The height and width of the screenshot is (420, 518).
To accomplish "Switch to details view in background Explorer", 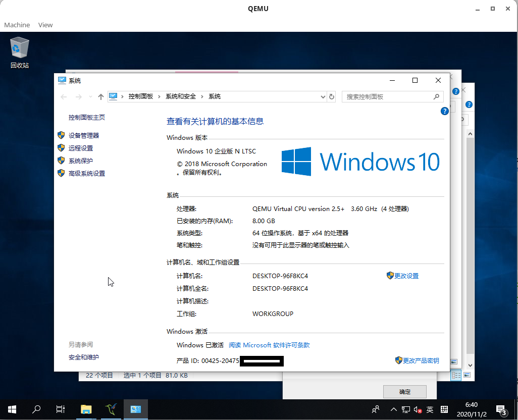I will (x=456, y=375).
